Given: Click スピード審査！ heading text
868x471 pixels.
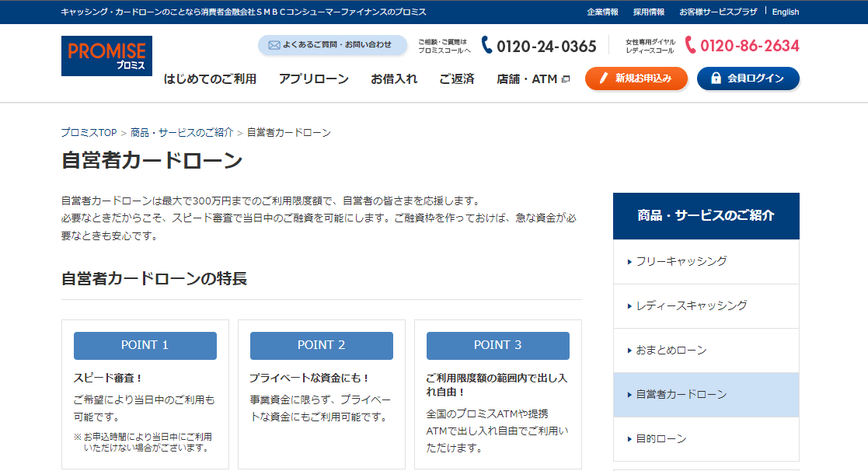Looking at the screenshot, I should pos(109,378).
